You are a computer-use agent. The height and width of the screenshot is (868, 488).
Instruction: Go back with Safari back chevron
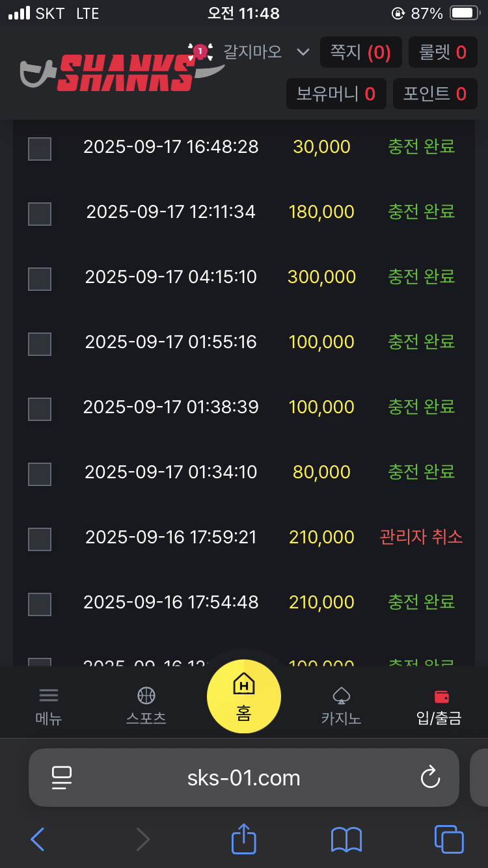click(38, 839)
